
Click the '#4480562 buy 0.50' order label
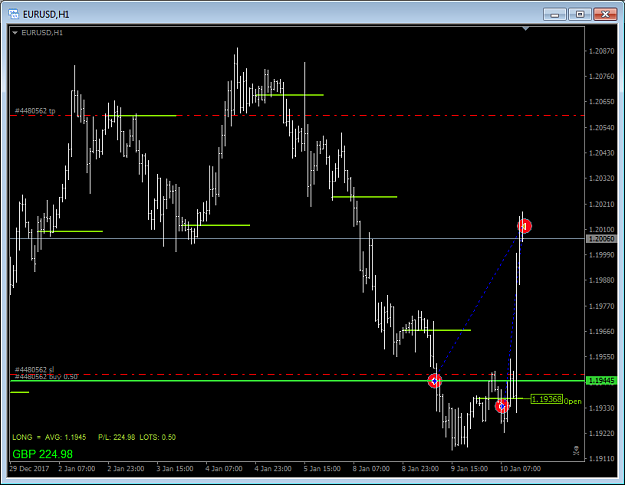[x=46, y=377]
